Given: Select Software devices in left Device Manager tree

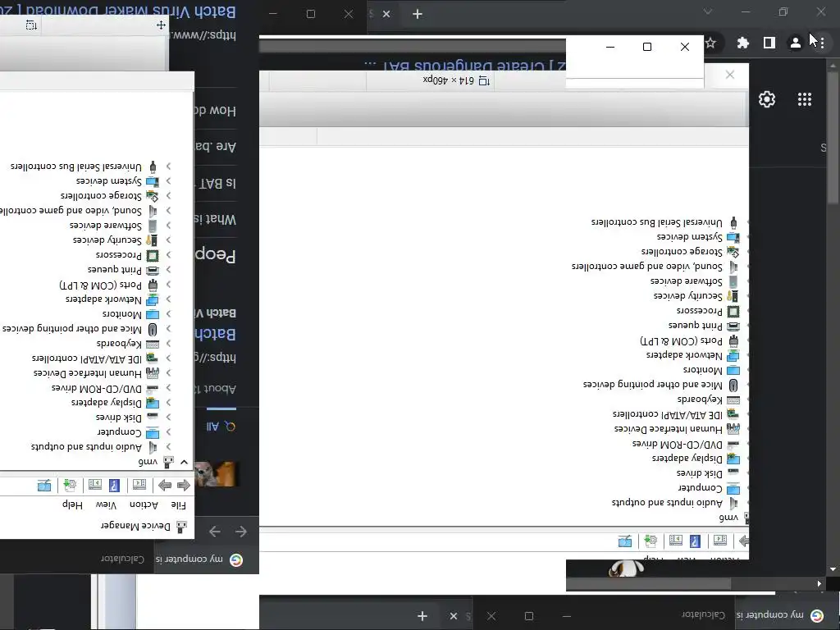Looking at the screenshot, I should click(106, 225).
